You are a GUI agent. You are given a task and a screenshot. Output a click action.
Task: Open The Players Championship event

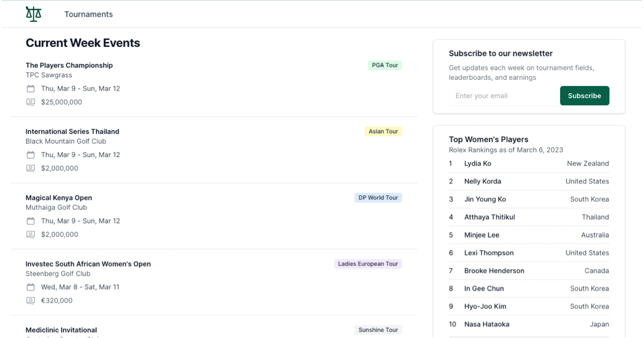point(69,65)
